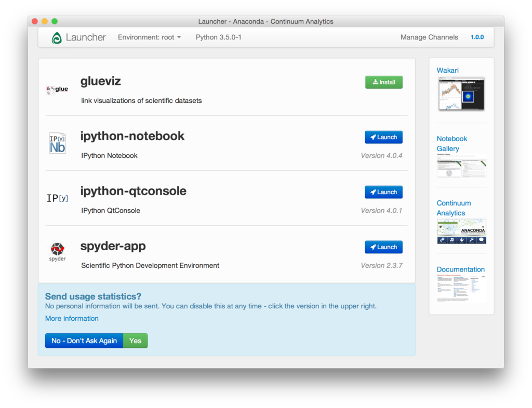Maximize the window with the green button

54,21
